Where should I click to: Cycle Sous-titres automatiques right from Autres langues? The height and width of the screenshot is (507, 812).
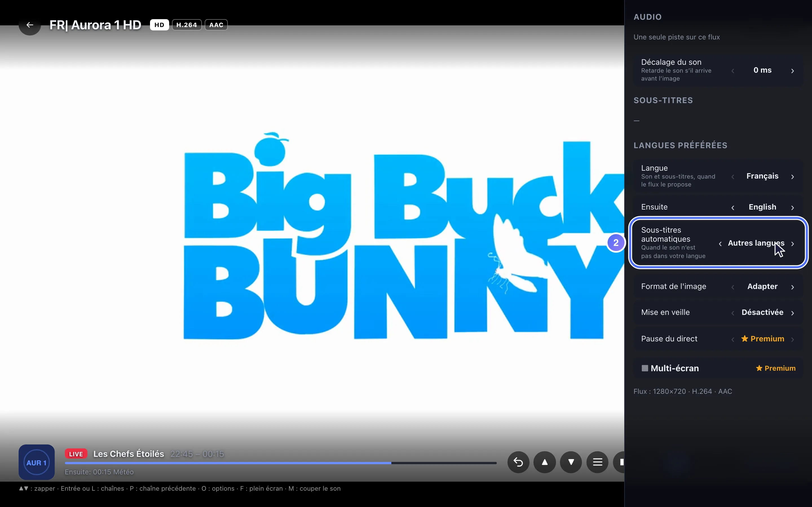[x=793, y=244]
